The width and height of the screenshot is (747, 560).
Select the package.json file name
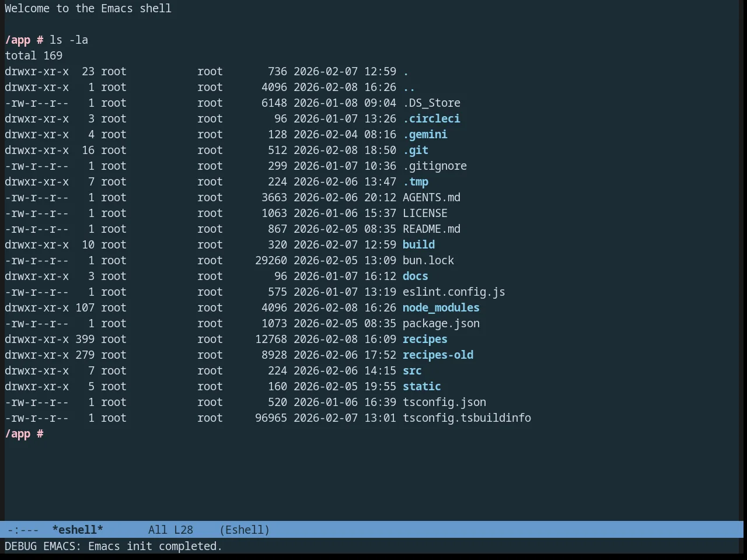[x=441, y=323]
